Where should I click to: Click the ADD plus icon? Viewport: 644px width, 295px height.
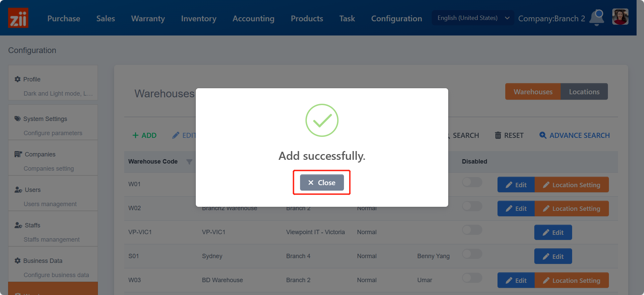coord(135,135)
